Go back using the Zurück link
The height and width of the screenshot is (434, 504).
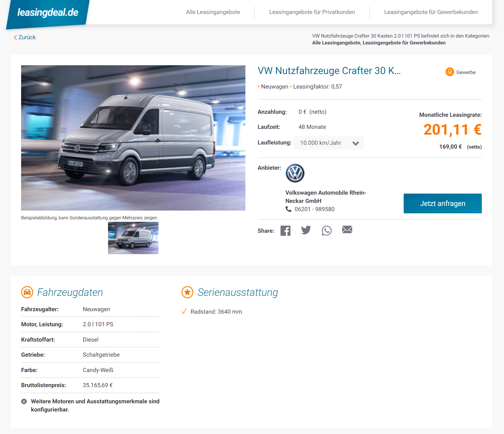click(25, 37)
